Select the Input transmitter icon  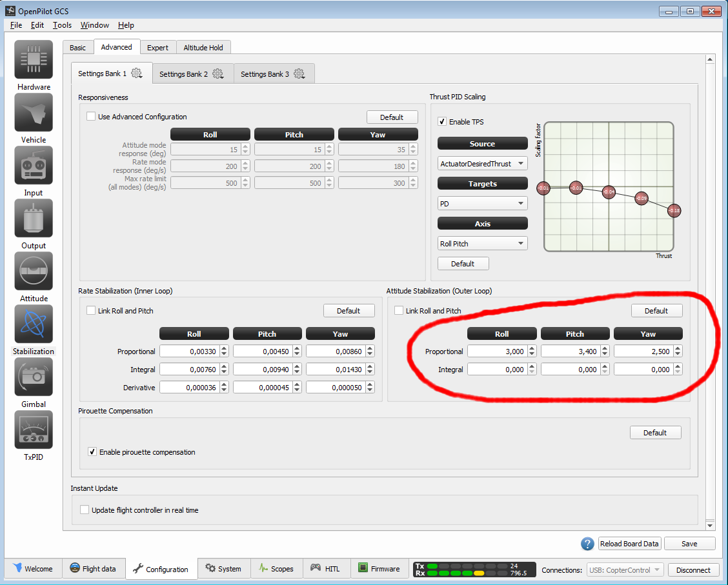click(34, 165)
